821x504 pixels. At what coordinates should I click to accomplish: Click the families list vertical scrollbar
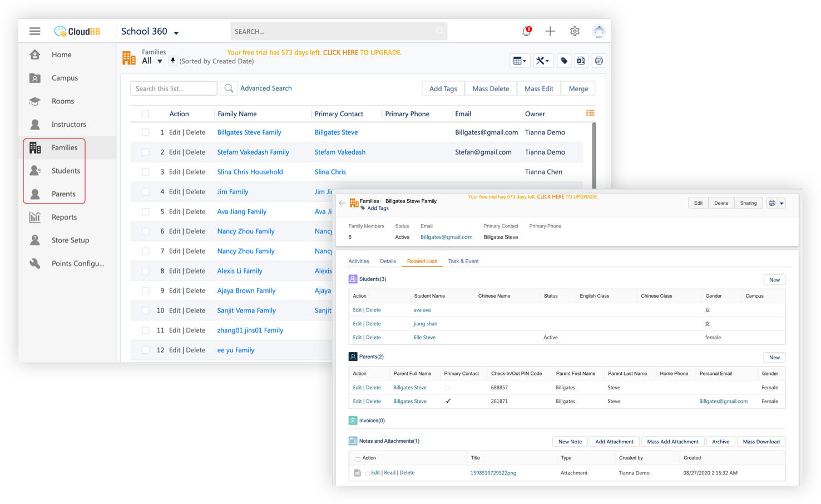(594, 156)
